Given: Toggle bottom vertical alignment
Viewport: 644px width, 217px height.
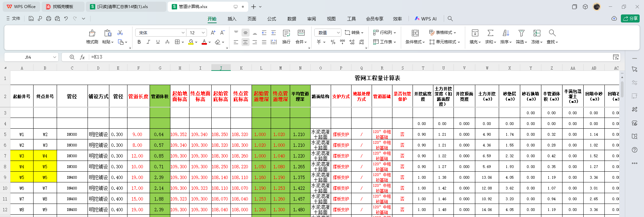Looking at the screenshot, I should coord(255,33).
